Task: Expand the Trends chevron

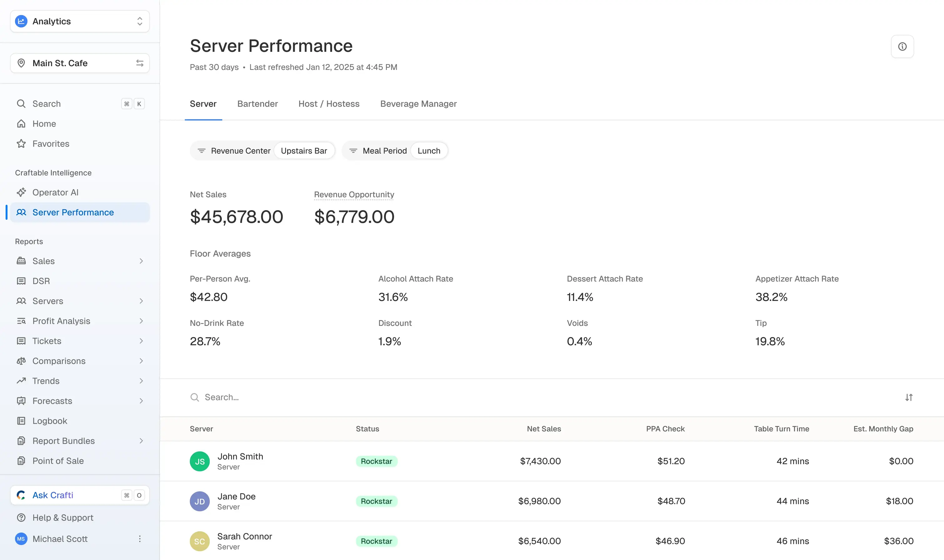Action: (141, 381)
